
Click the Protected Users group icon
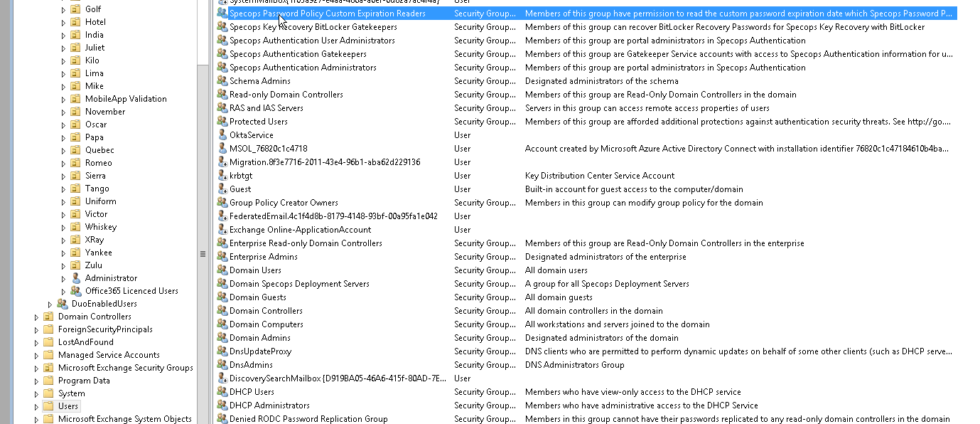(x=222, y=122)
